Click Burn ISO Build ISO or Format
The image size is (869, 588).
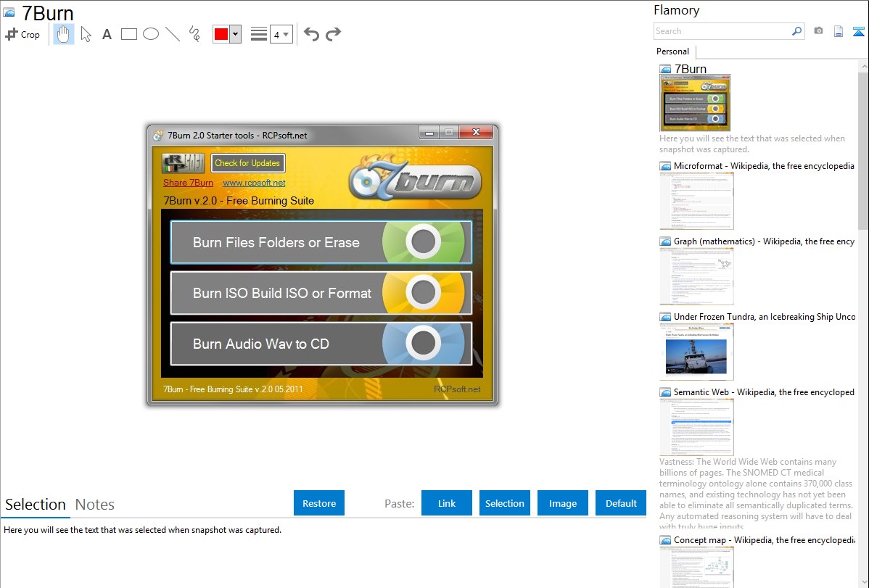(321, 293)
